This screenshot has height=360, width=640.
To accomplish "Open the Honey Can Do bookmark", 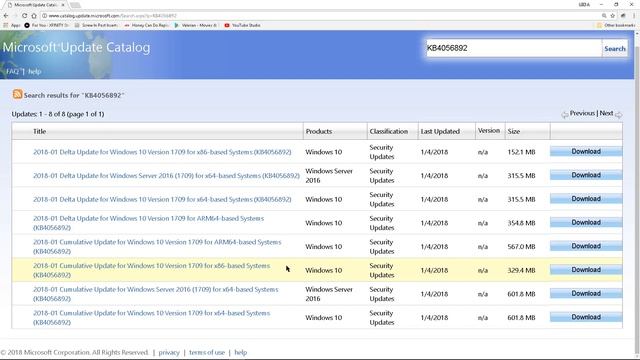I will 147,25.
